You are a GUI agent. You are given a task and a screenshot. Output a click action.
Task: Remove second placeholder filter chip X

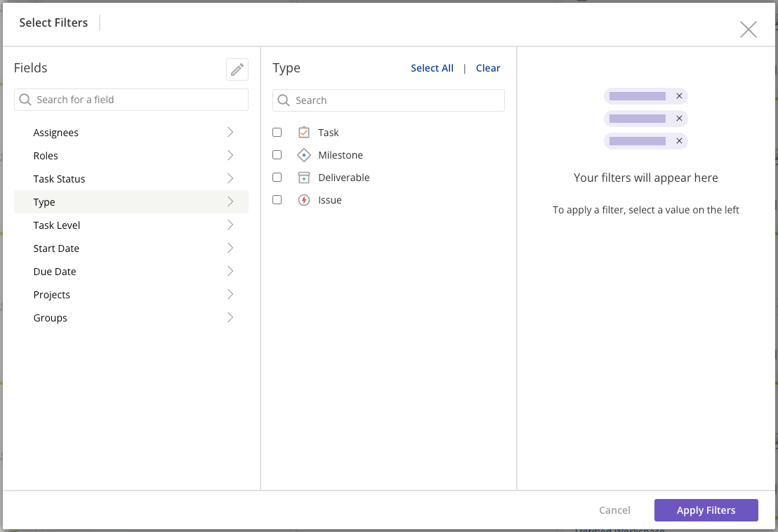point(679,118)
